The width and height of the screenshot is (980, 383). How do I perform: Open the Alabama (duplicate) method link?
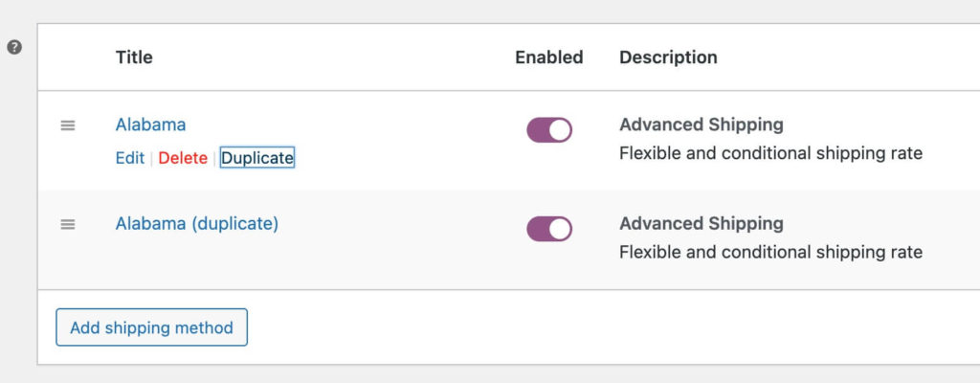197,223
